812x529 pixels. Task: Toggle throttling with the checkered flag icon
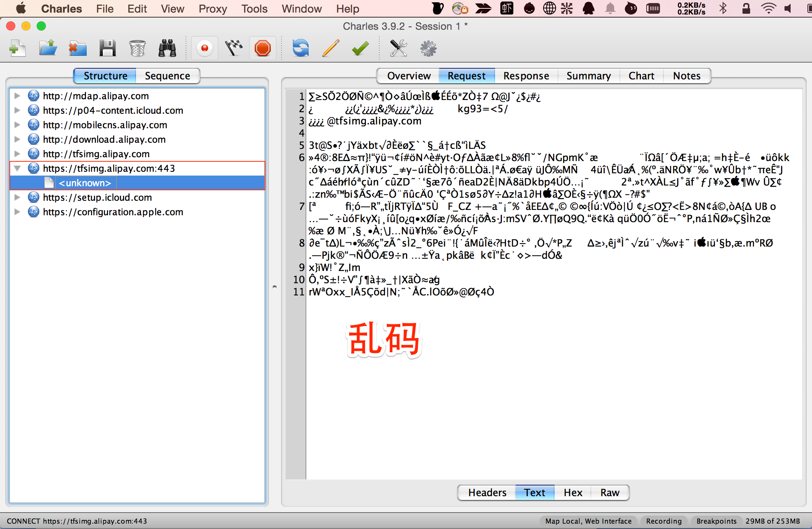(x=234, y=48)
